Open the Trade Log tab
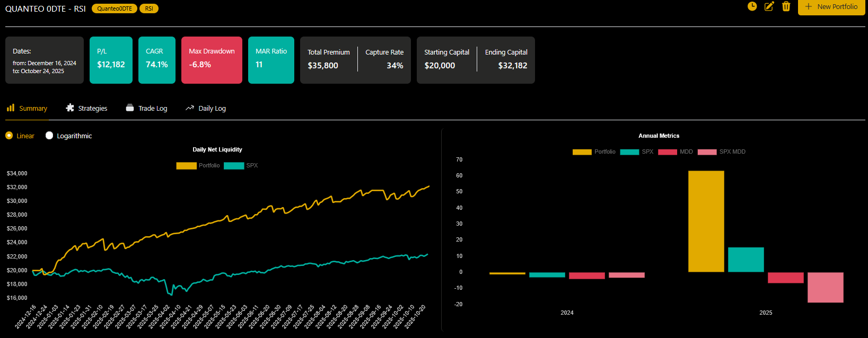Image resolution: width=868 pixels, height=338 pixels. (x=153, y=109)
